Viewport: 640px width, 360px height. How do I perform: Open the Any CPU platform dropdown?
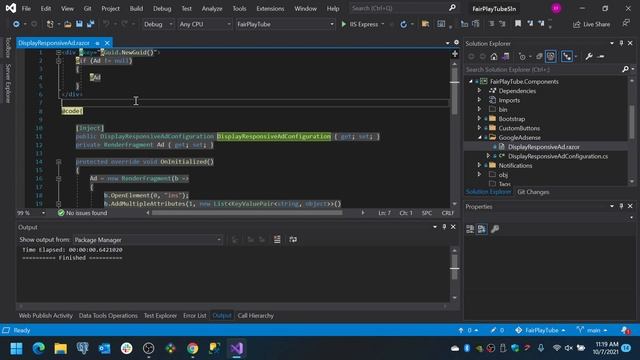[205, 24]
